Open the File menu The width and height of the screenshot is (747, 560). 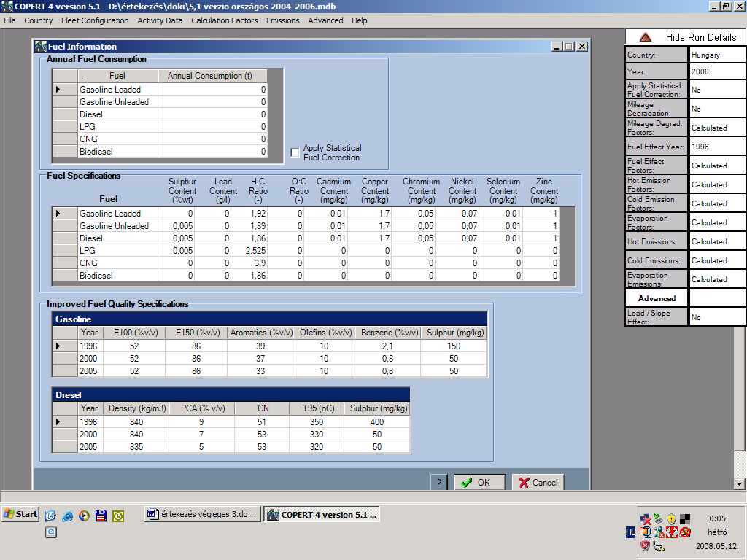9,20
